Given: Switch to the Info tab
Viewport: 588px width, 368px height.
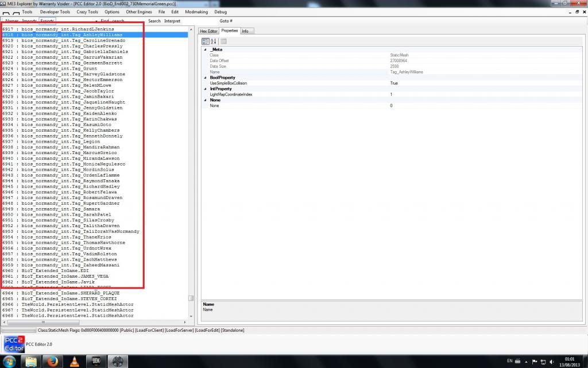Looking at the screenshot, I should [x=245, y=30].
